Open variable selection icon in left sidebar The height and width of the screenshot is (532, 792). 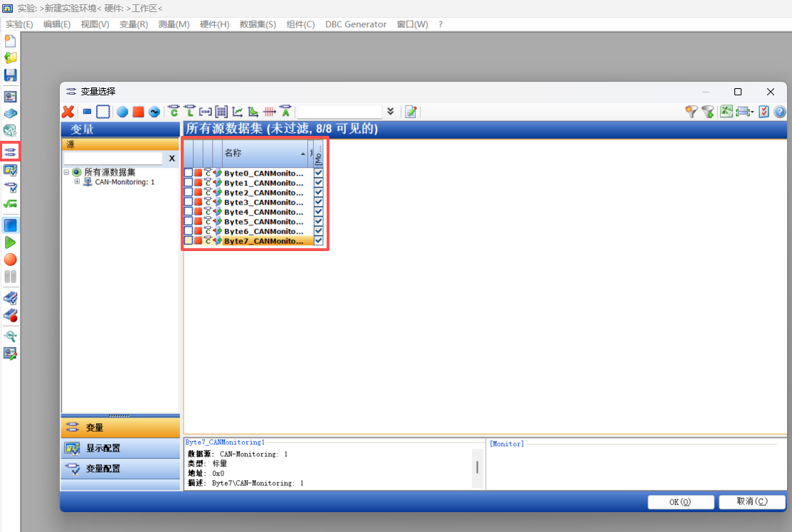point(10,151)
